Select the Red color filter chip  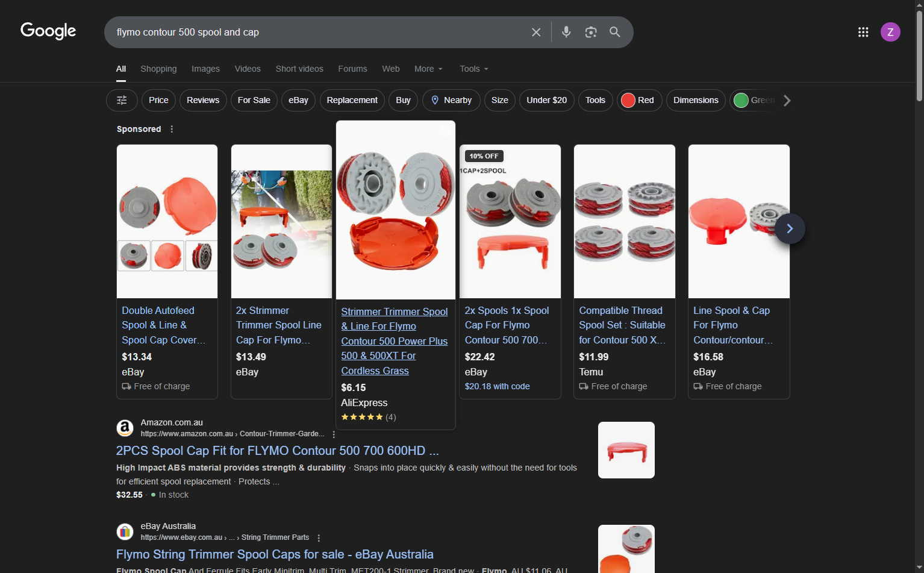click(x=639, y=100)
